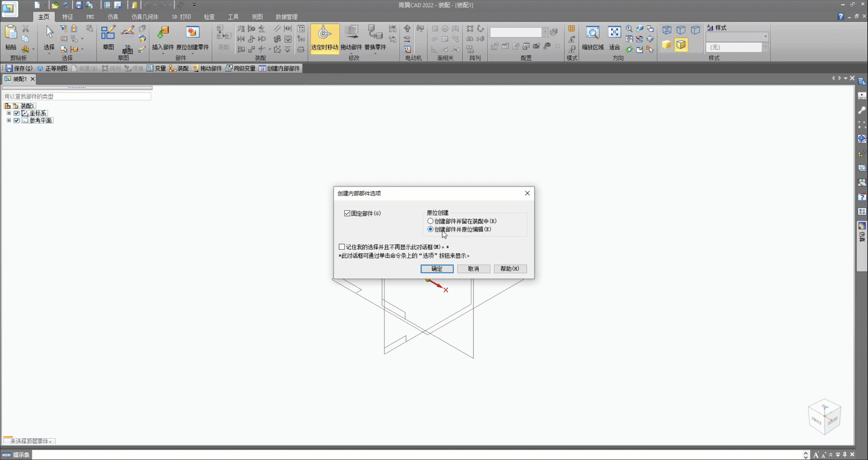This screenshot has height=460, width=868.
Task: Click Peer Variables (同级变量) command
Action: click(240, 68)
